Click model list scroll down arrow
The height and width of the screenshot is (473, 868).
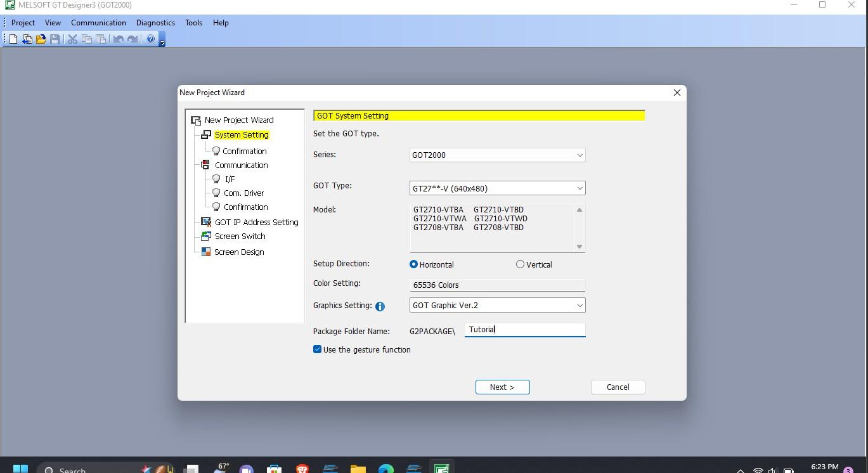click(x=579, y=247)
